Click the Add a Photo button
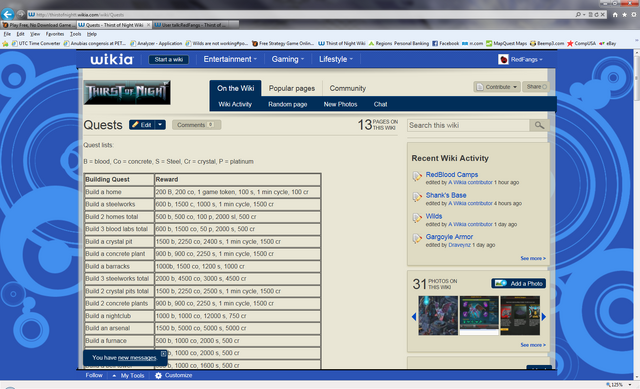This screenshot has width=640, height=389. (x=518, y=283)
